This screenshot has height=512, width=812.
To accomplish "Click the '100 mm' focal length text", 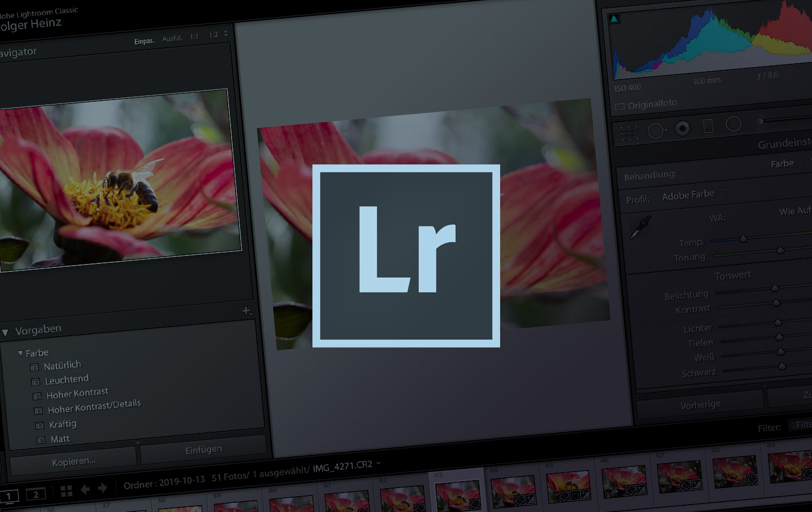I will 707,81.
